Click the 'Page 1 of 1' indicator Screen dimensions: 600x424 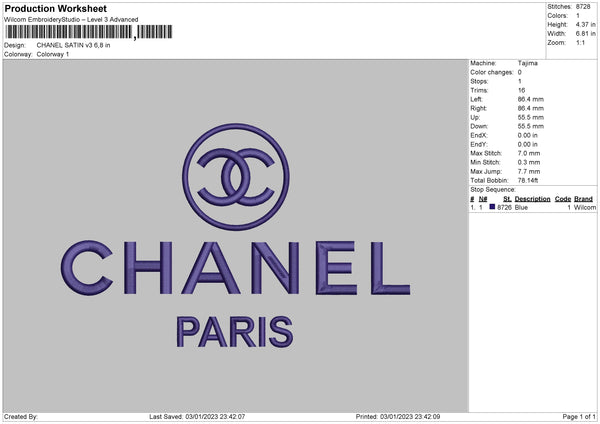[x=579, y=416]
